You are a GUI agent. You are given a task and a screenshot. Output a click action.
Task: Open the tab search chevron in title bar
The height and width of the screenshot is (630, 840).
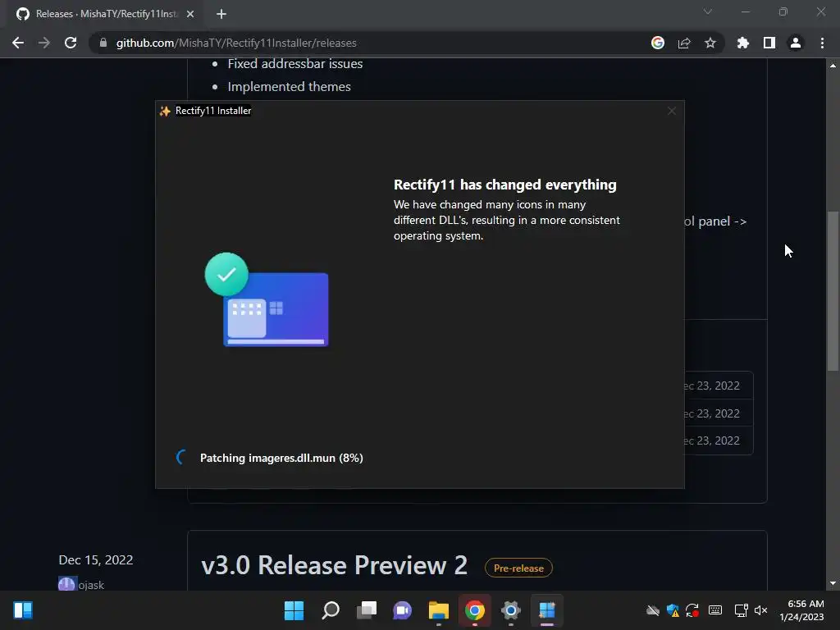tap(708, 11)
